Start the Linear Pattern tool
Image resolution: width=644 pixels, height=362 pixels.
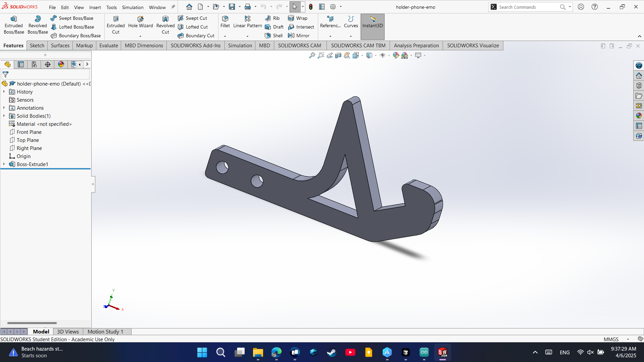pyautogui.click(x=247, y=22)
